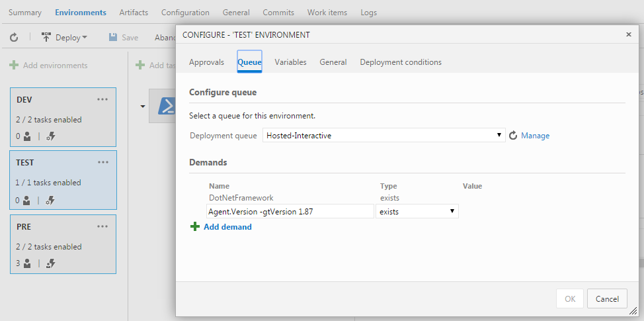Viewport: 644px width, 321px height.
Task: Switch to the Variables tab
Action: pyautogui.click(x=290, y=62)
